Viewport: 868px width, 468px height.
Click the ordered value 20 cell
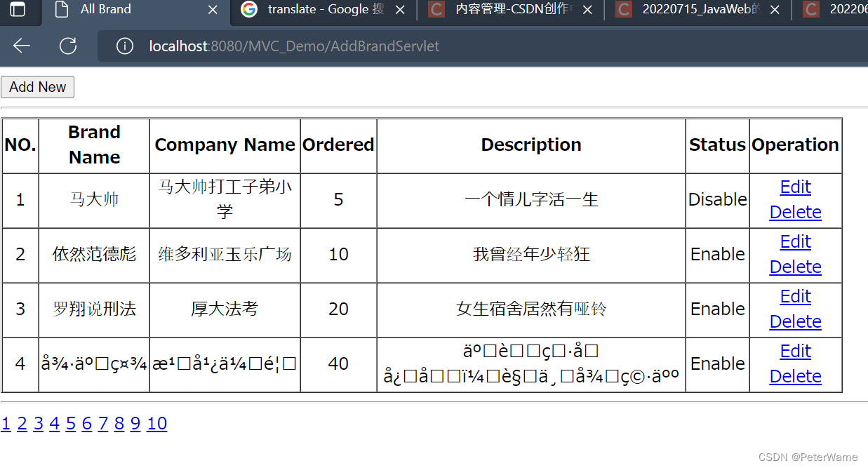(338, 309)
